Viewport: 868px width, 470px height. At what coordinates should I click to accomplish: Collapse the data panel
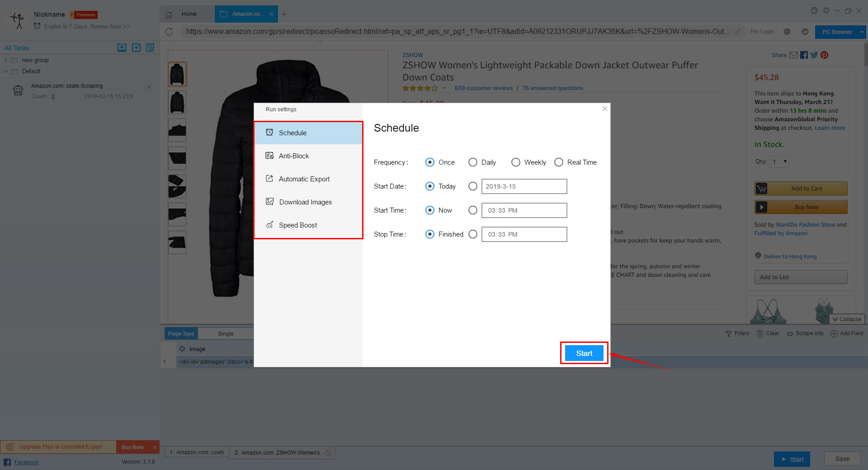click(x=847, y=319)
